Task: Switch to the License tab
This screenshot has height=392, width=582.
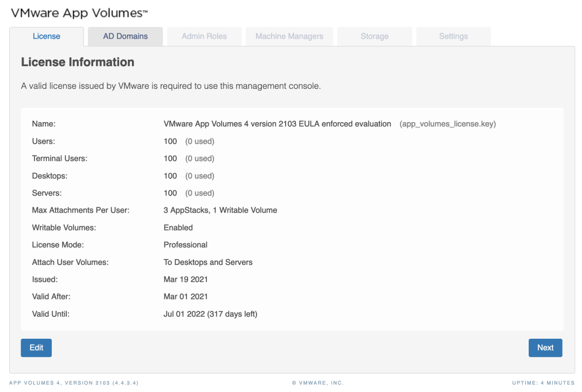Action: click(46, 37)
